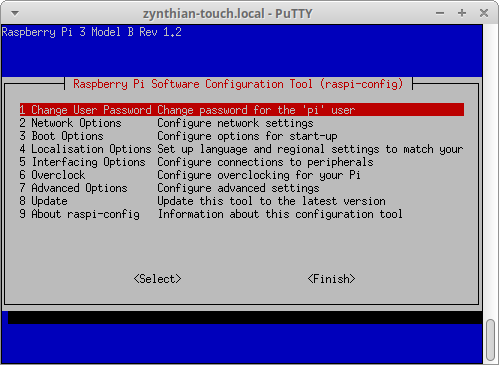This screenshot has height=365, width=499.
Task: Select the Change User Password menu entry
Action: tap(242, 110)
